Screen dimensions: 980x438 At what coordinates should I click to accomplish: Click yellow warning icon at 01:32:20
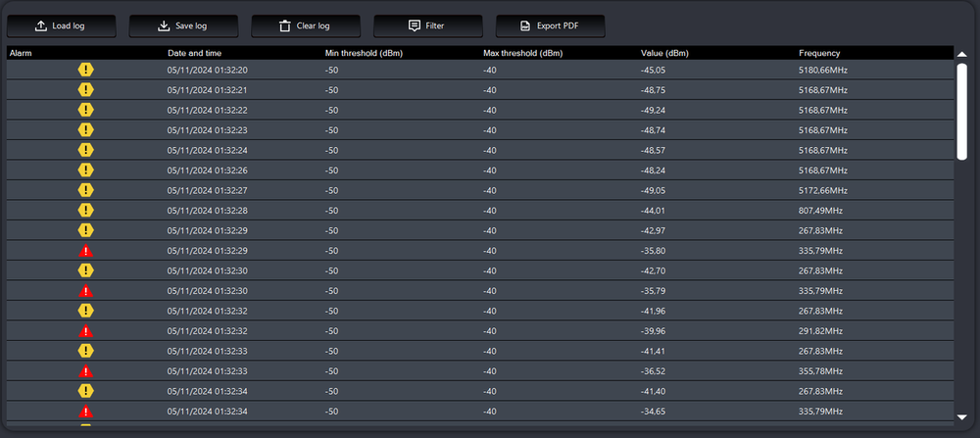[x=86, y=70]
